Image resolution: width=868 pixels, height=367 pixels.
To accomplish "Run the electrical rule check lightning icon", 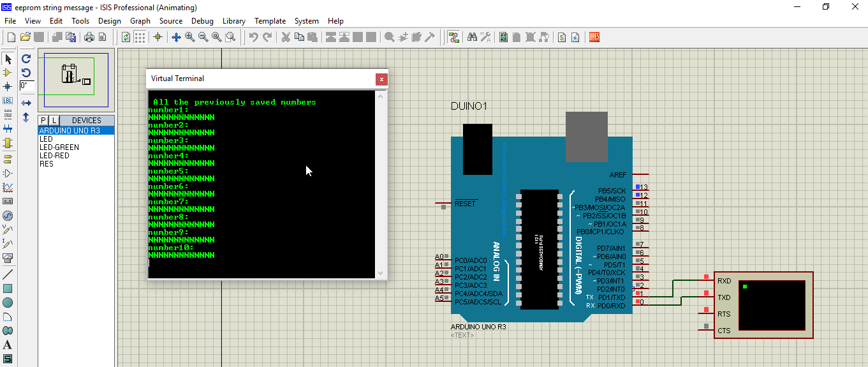I will (575, 37).
